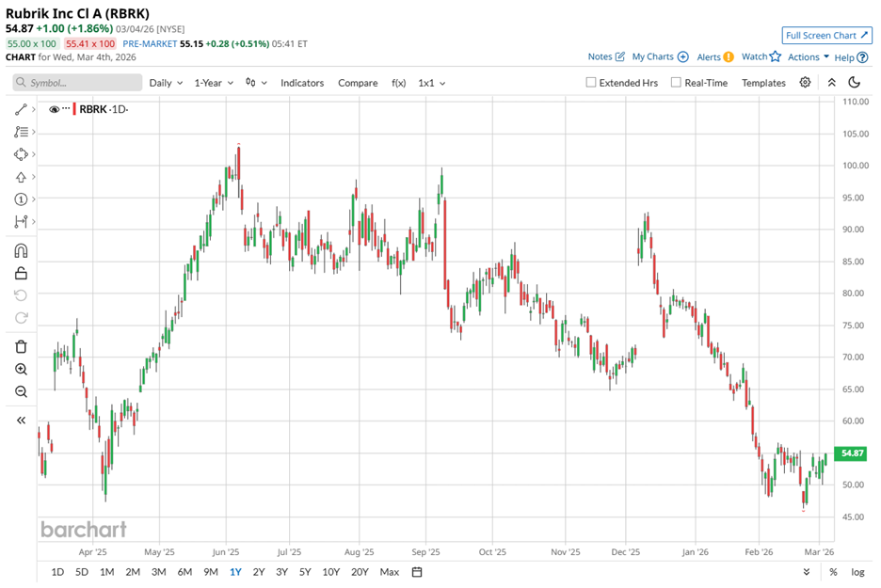Select the 6M time range tab
This screenshot has width=881, height=588.
pos(184,572)
